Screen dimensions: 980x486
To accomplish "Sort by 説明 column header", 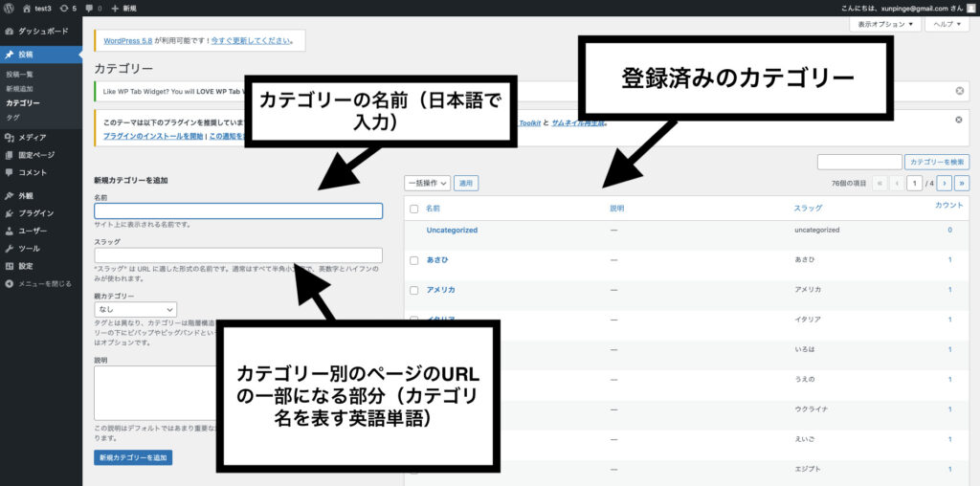I will click(617, 208).
